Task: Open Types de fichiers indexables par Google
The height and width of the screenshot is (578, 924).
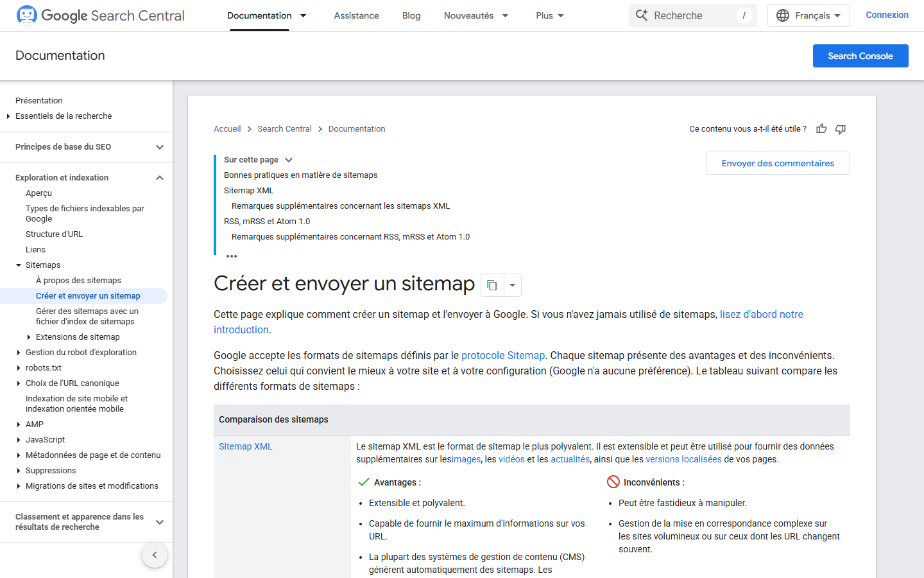Action: tap(85, 214)
